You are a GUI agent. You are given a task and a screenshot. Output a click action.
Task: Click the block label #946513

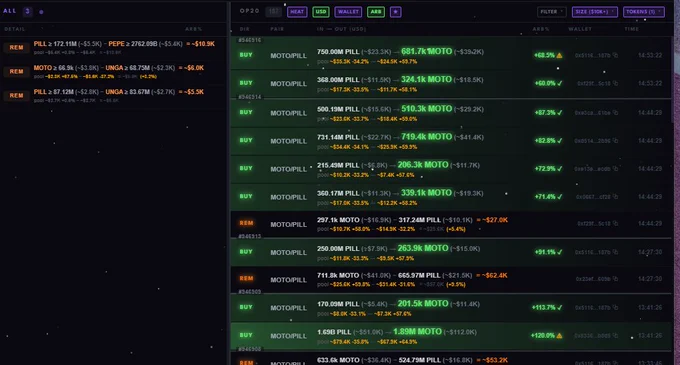click(x=250, y=236)
